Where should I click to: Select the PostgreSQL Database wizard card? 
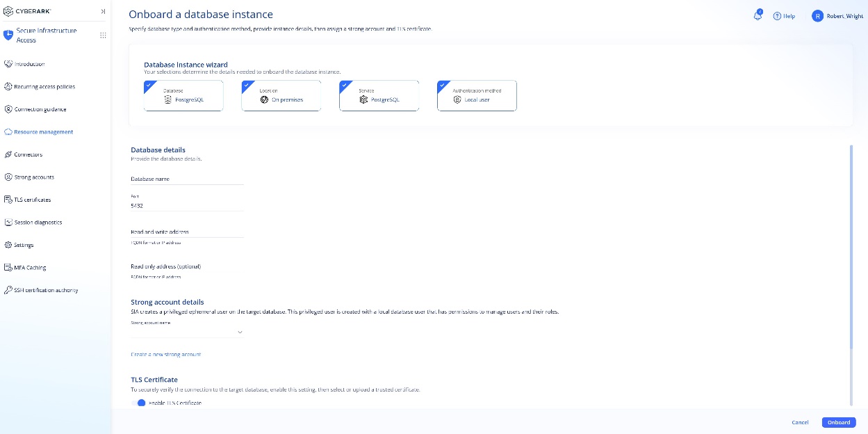(x=183, y=96)
